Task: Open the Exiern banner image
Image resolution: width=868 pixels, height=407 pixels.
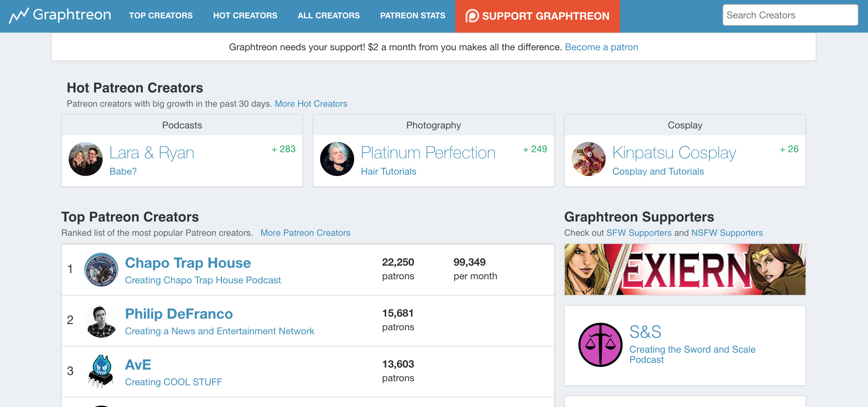Action: point(685,269)
